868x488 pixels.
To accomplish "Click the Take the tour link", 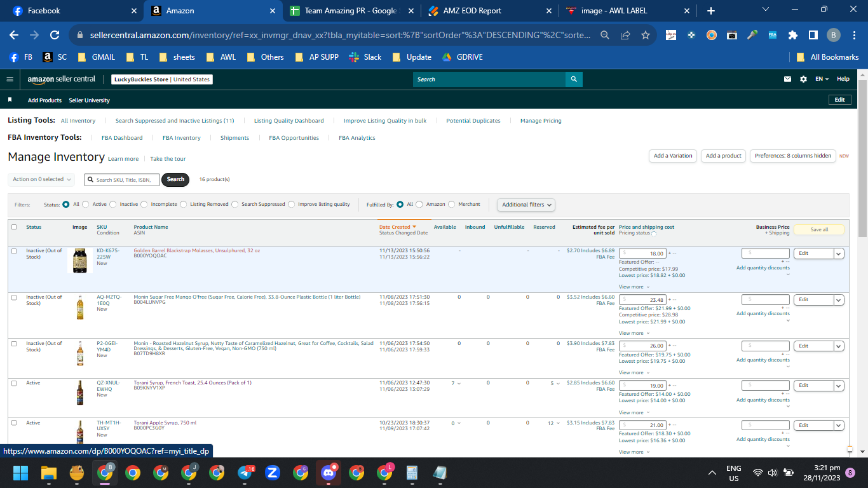I will tap(168, 159).
